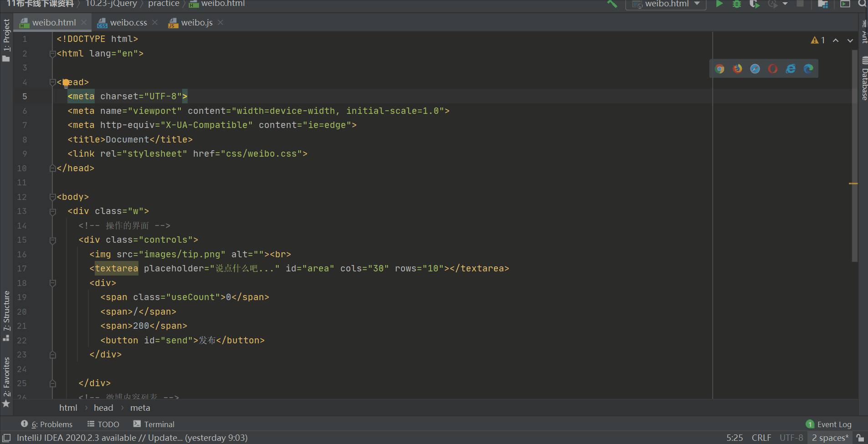Open the Event Log
The image size is (868, 444).
[828, 424]
